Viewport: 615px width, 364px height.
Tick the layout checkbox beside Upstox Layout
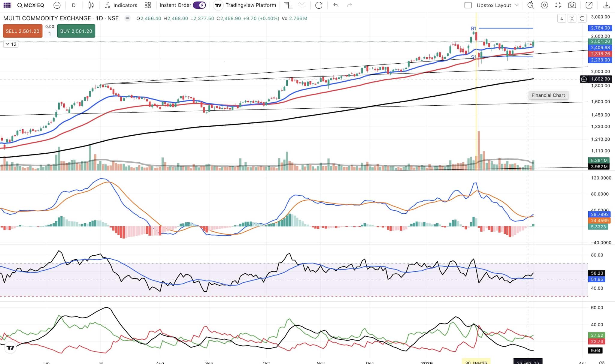[468, 5]
